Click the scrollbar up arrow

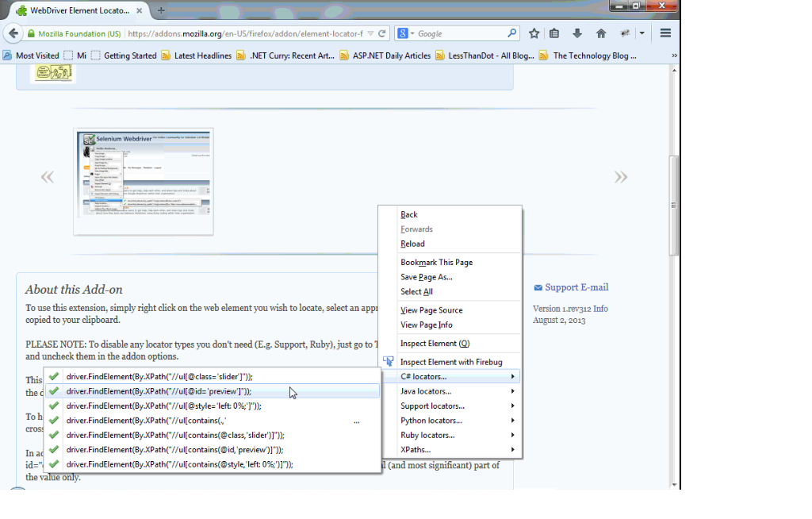pos(674,70)
